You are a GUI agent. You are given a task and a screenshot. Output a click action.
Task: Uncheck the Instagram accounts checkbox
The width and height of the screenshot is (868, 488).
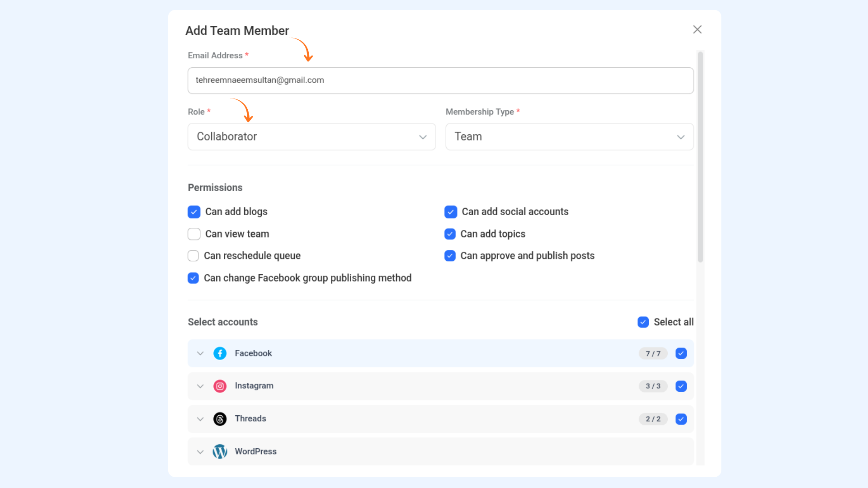pos(681,386)
